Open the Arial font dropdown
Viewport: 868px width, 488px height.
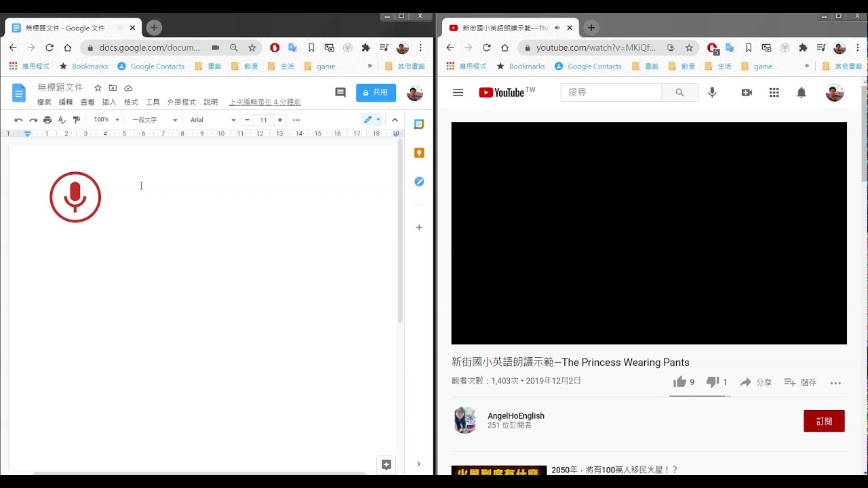(213, 120)
